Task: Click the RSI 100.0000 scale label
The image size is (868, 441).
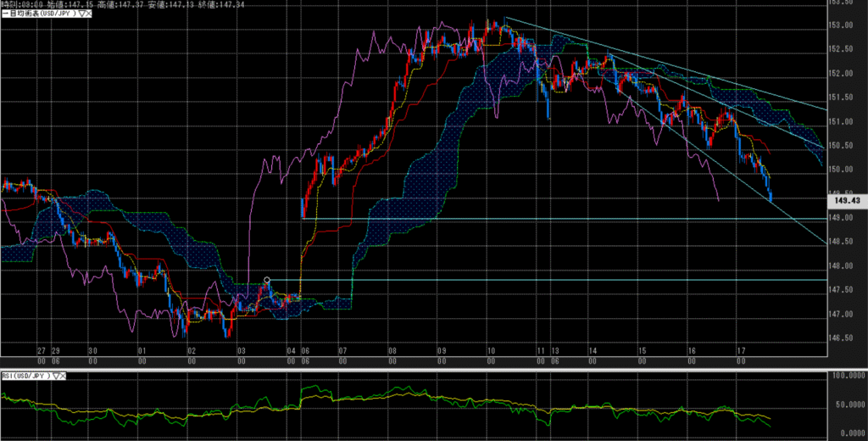Action: pyautogui.click(x=849, y=374)
